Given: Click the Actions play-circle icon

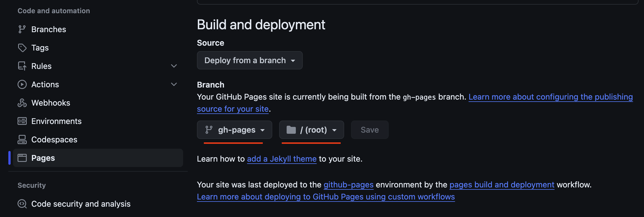Looking at the screenshot, I should coord(22,84).
